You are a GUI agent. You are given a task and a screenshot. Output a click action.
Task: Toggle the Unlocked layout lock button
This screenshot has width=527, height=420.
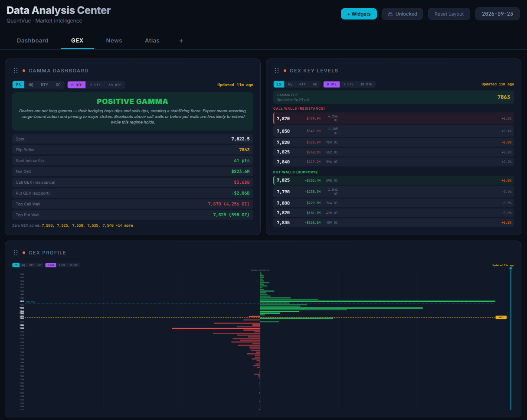pyautogui.click(x=403, y=14)
